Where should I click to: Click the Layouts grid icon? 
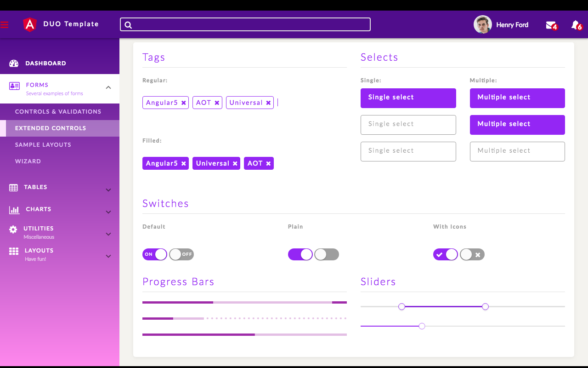click(13, 250)
